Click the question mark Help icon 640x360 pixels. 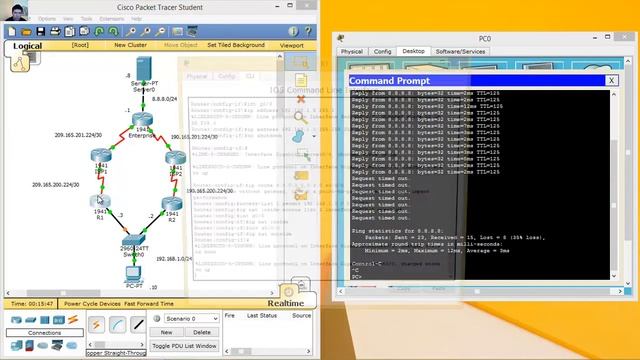pos(308,31)
